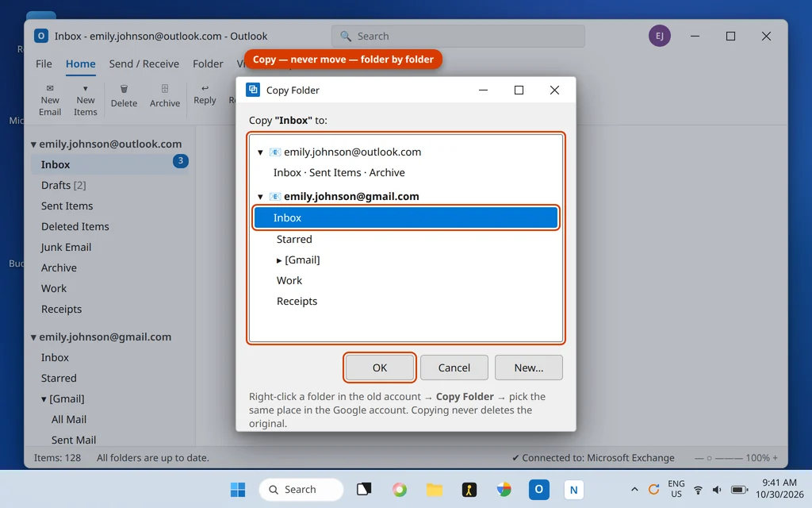Expand [Gmail] folder in dialog tree
Screen dimensions: 812x508
tap(279, 260)
